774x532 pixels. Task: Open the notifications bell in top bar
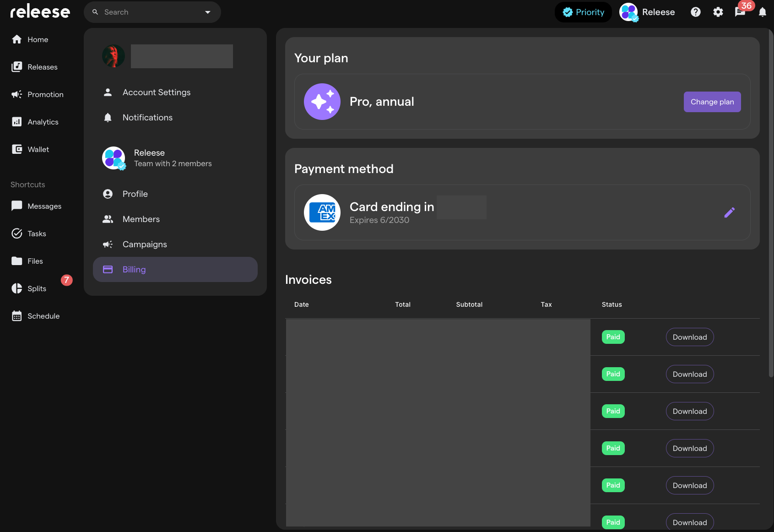(x=763, y=12)
